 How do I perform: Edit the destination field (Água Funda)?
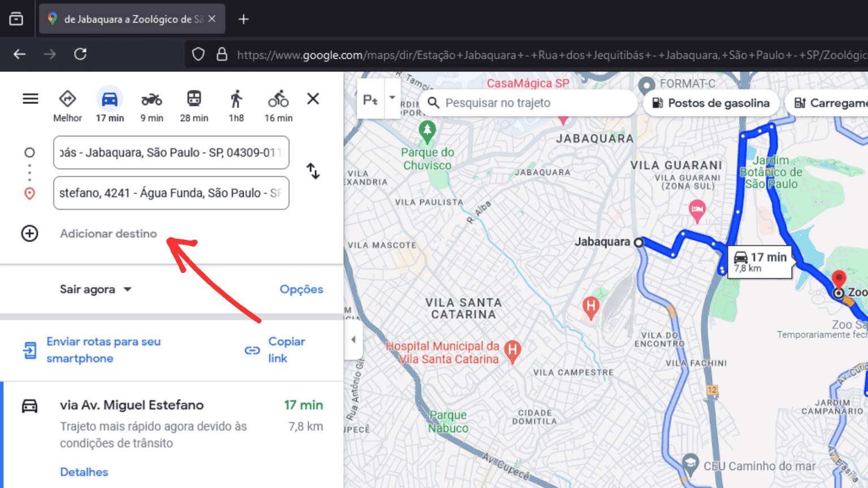pyautogui.click(x=171, y=193)
